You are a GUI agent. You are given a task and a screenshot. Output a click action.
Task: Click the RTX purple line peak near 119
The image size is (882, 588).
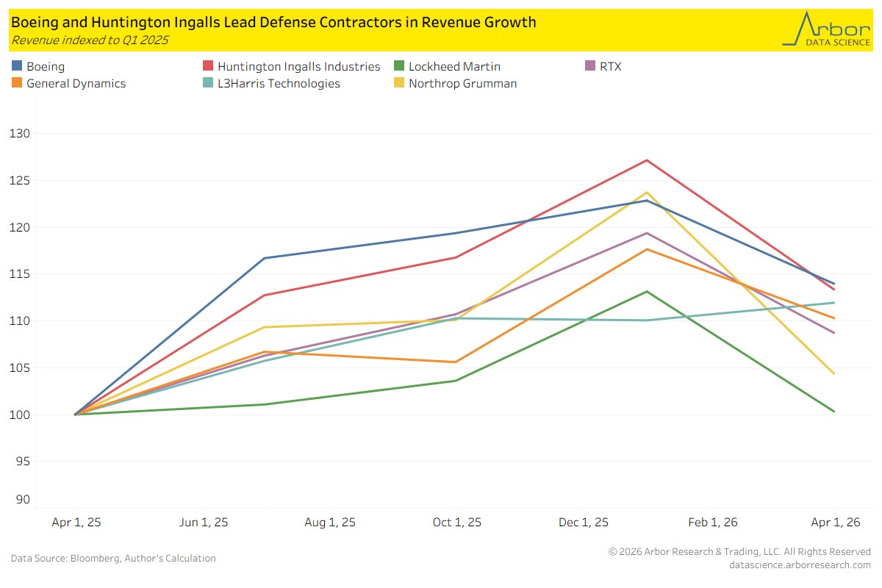(647, 233)
